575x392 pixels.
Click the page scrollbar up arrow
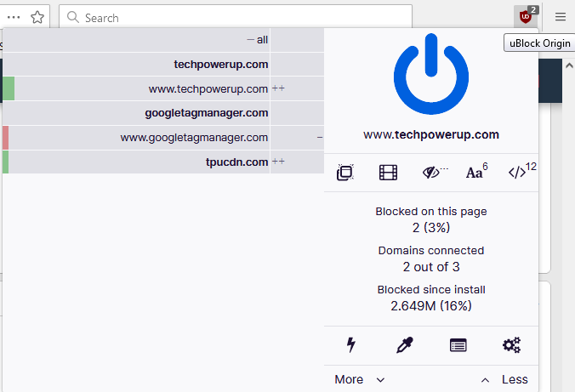coord(569,65)
